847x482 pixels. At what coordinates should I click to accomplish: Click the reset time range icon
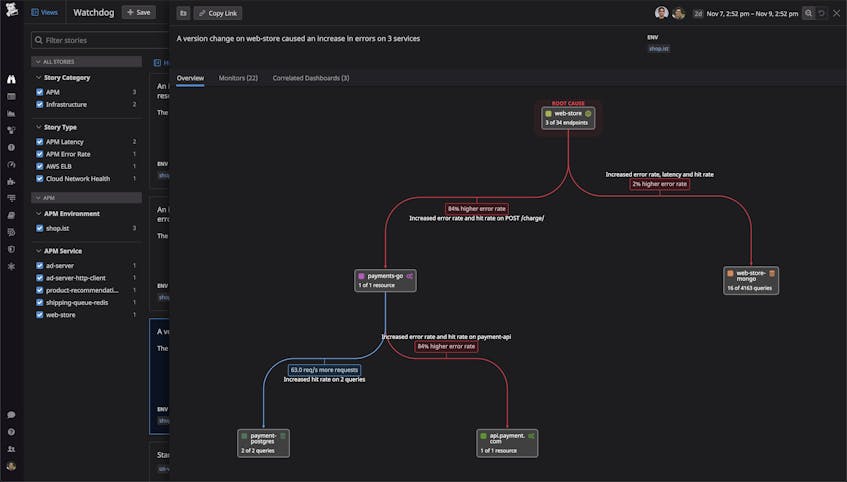821,13
